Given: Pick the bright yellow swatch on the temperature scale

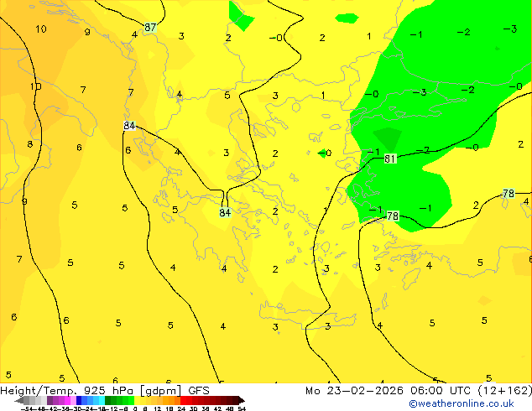Looking at the screenshot, I should (x=137, y=401).
